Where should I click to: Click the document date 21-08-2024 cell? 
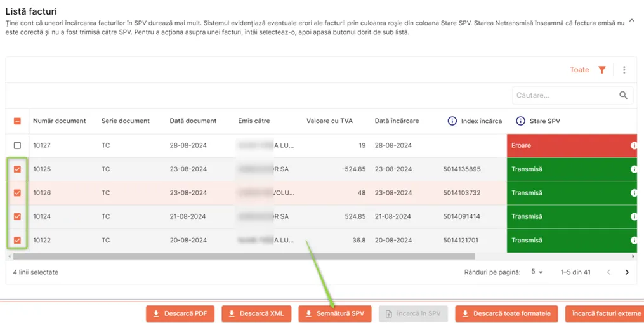point(188,216)
